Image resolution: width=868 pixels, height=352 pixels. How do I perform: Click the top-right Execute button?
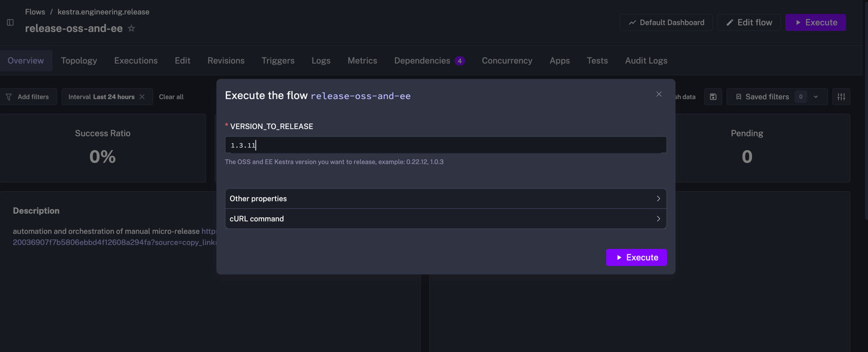(815, 22)
